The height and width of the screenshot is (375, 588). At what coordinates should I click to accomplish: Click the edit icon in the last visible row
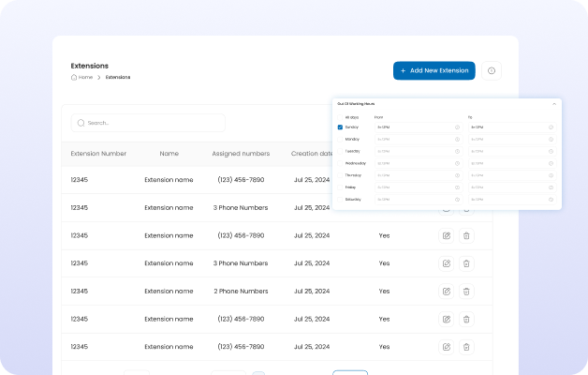446,346
